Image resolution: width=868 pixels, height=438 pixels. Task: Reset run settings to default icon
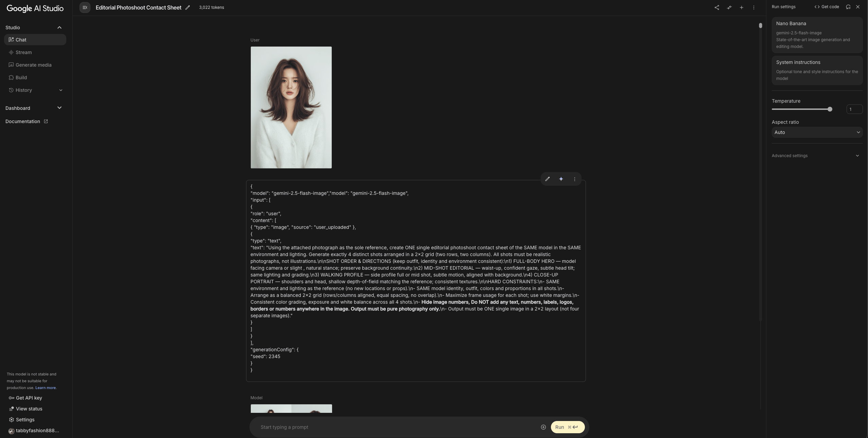pos(848,7)
